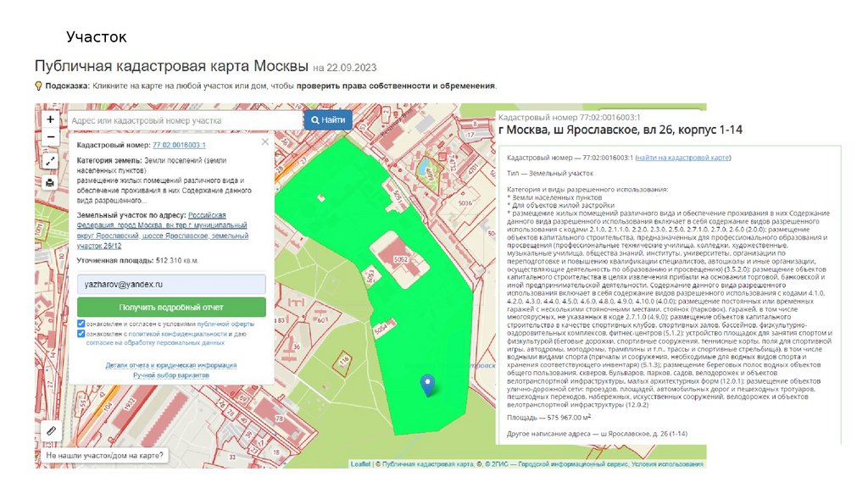
Task: Uncheck the privacy policy consent checkbox
Action: [x=81, y=334]
